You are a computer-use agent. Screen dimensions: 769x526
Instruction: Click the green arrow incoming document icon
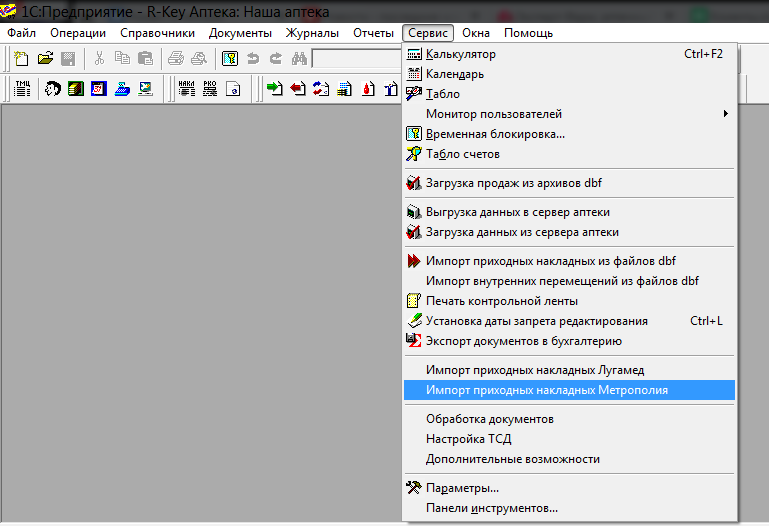tap(274, 89)
